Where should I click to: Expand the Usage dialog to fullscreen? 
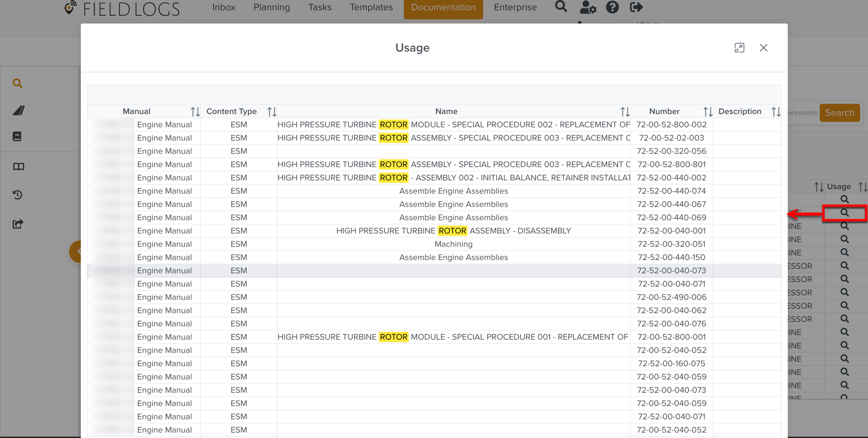click(x=739, y=48)
